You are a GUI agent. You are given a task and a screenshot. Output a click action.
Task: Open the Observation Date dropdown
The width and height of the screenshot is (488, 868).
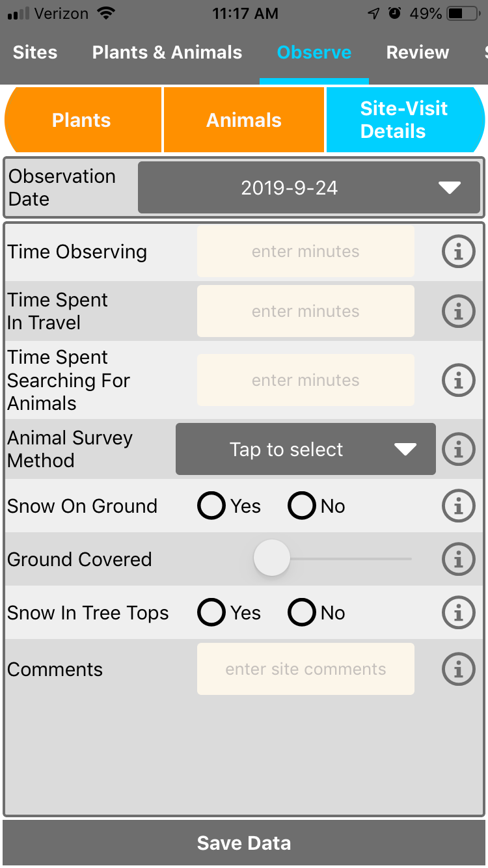click(308, 188)
